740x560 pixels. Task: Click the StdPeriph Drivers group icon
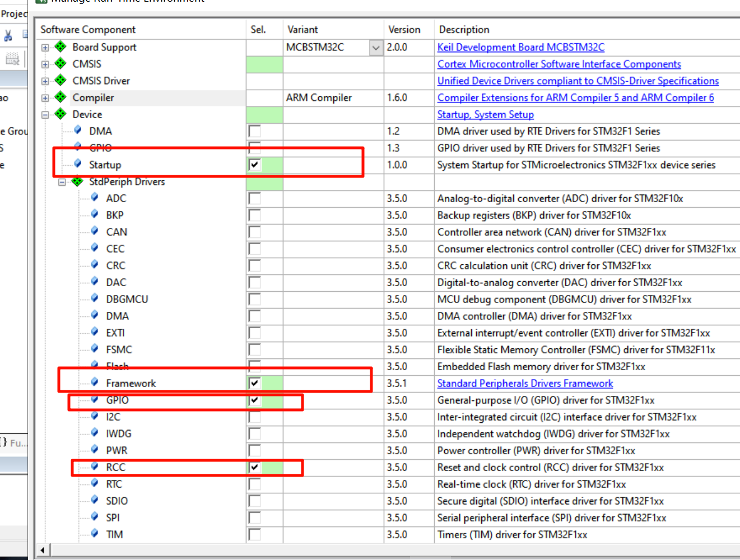77,181
